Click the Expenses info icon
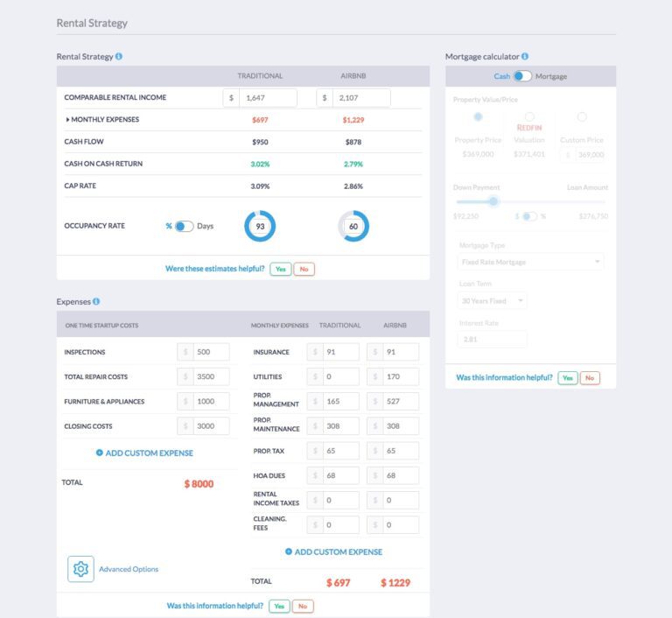The width and height of the screenshot is (672, 618). (x=96, y=302)
